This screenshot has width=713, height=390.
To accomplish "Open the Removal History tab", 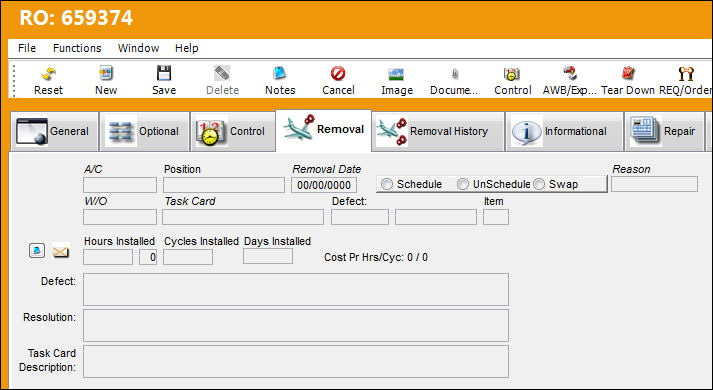I will [x=438, y=131].
